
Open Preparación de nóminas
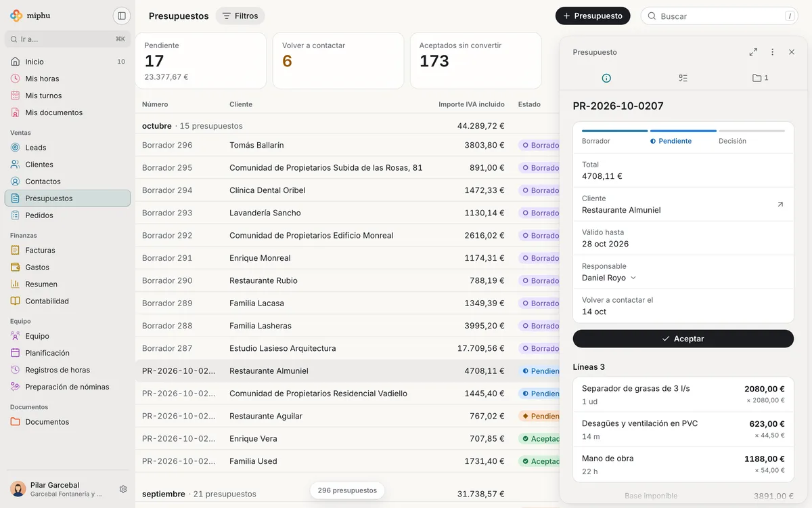(68, 387)
